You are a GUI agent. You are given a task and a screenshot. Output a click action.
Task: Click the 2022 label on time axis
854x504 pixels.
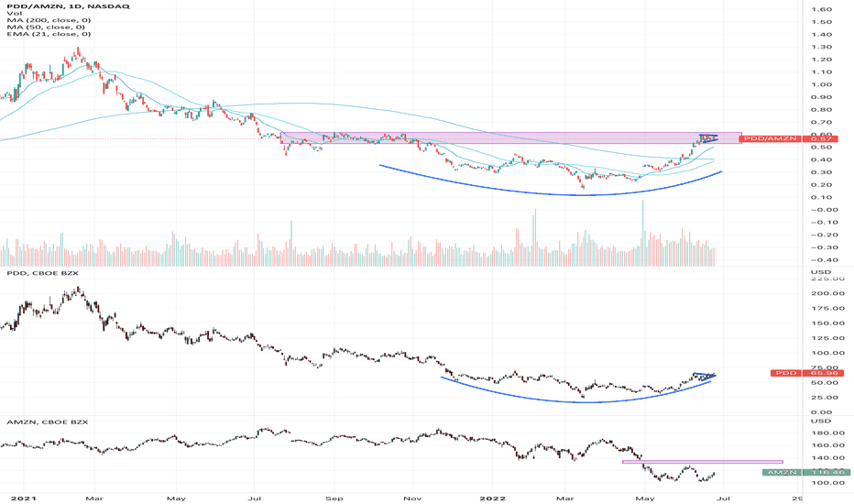tap(494, 498)
